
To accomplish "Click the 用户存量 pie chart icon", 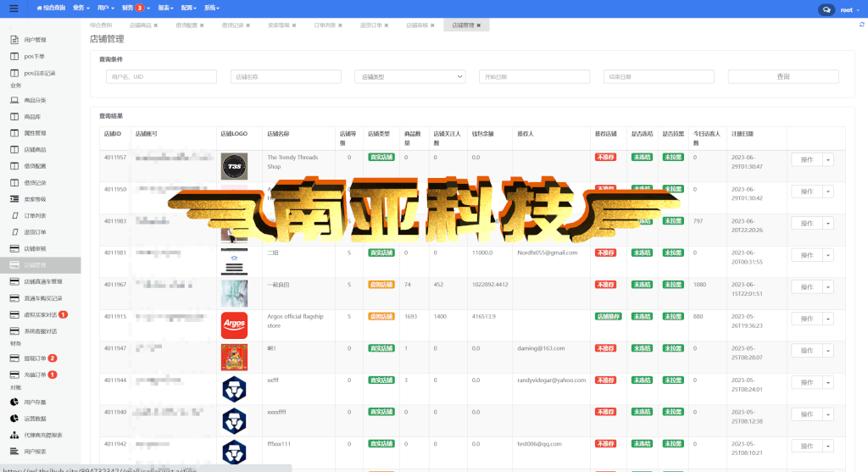I will coord(14,403).
